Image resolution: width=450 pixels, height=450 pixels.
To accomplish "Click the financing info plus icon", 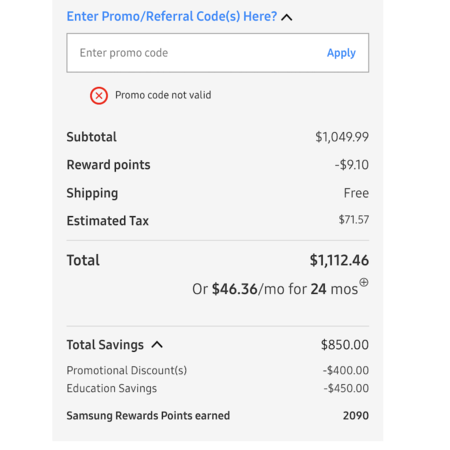I will point(364,282).
